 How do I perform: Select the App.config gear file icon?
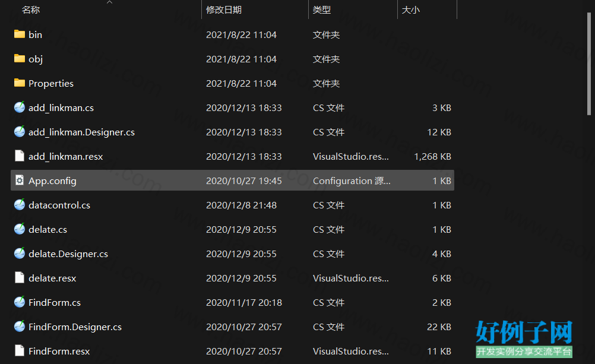click(20, 181)
